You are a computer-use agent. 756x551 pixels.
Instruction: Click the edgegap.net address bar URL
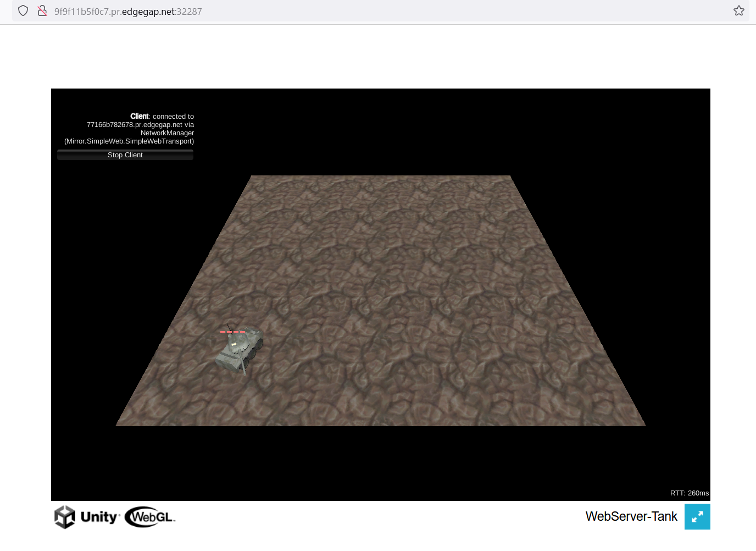pos(127,12)
